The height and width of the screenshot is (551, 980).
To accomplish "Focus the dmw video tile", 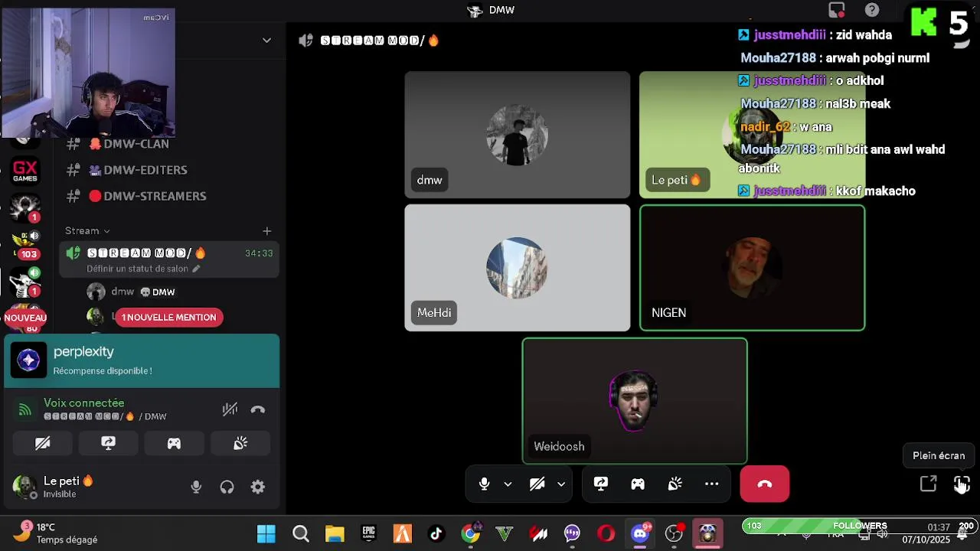I will tap(518, 135).
